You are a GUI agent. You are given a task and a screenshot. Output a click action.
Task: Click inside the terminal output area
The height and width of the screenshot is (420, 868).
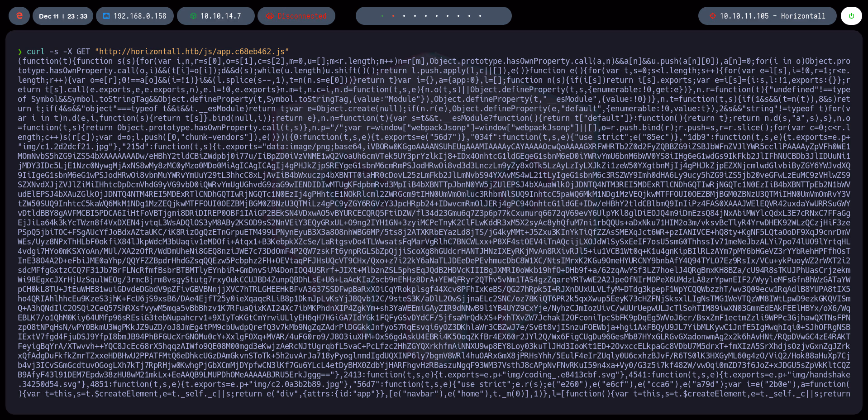tap(430, 226)
